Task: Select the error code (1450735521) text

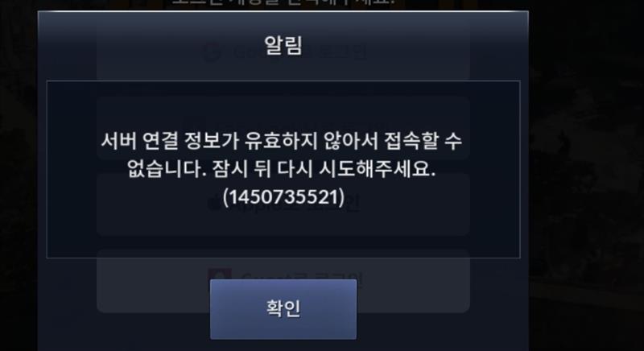Action: [283, 197]
